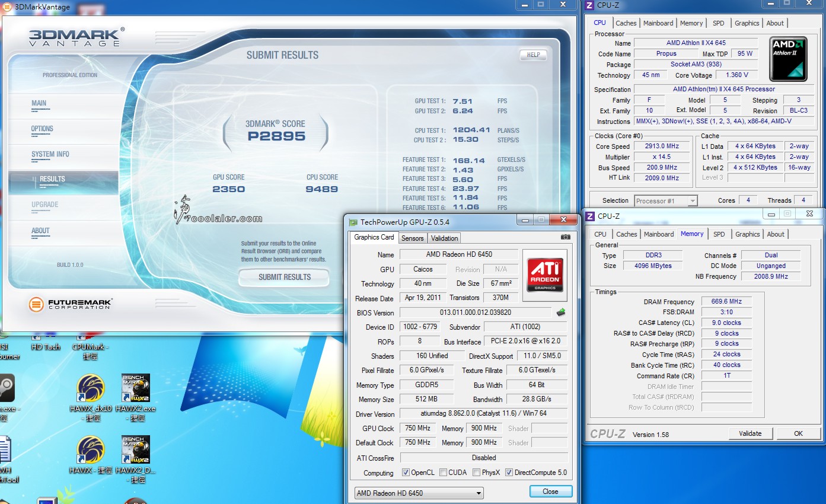This screenshot has width=826, height=504.
Task: Click the OK button in CPU-Z
Action: [799, 433]
